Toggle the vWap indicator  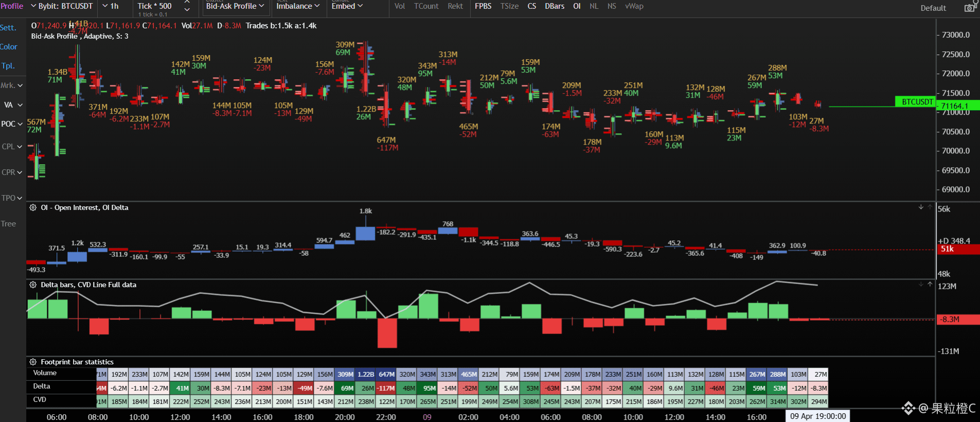point(634,6)
